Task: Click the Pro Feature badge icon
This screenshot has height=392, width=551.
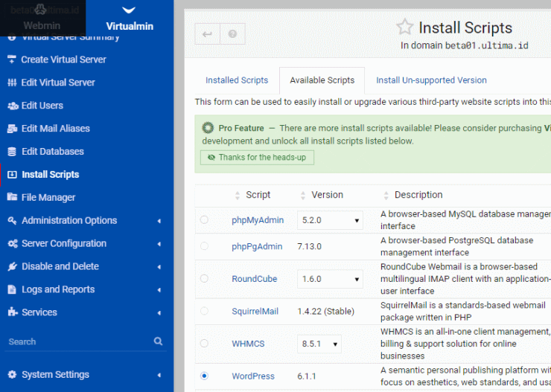Action: tap(208, 128)
